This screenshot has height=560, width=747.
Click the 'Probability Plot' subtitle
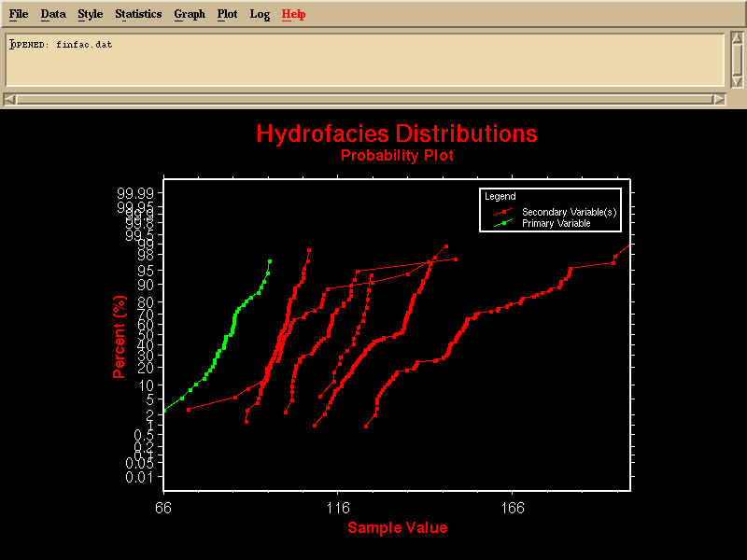pyautogui.click(x=398, y=155)
